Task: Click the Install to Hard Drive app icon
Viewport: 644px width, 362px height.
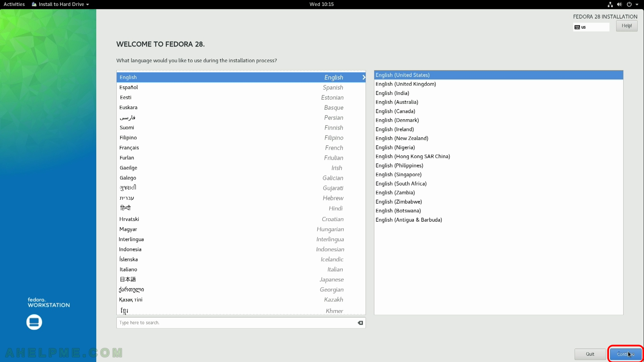Action: [34, 4]
